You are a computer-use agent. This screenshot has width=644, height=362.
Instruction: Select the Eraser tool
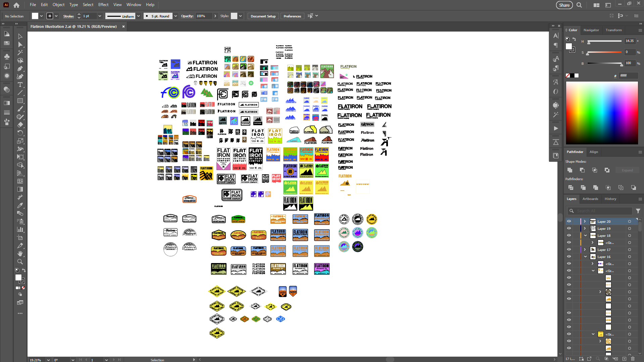coord(20,124)
